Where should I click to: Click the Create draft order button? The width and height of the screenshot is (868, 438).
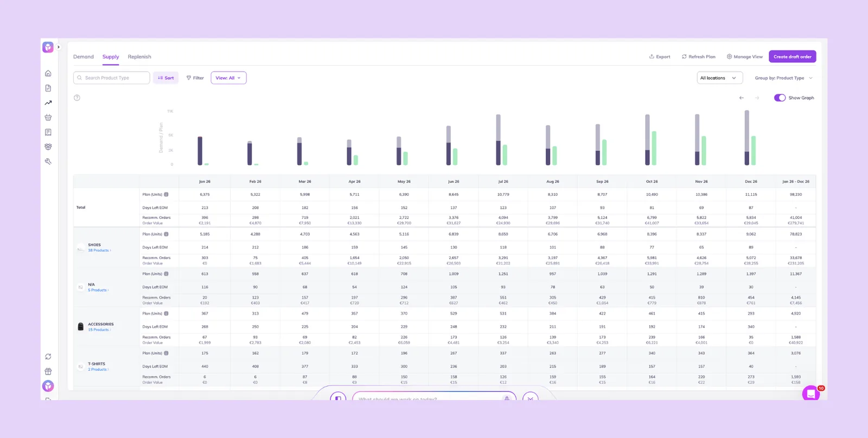[x=793, y=57]
